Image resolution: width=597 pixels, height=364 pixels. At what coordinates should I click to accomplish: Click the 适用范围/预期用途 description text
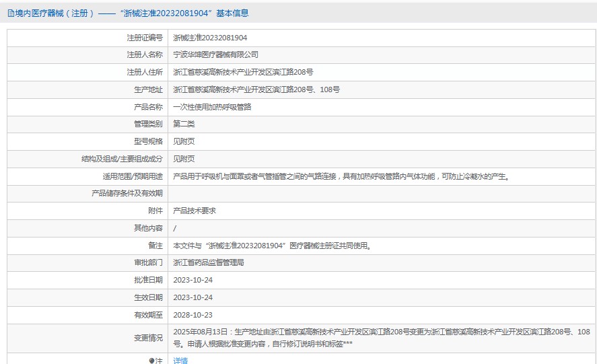point(341,176)
